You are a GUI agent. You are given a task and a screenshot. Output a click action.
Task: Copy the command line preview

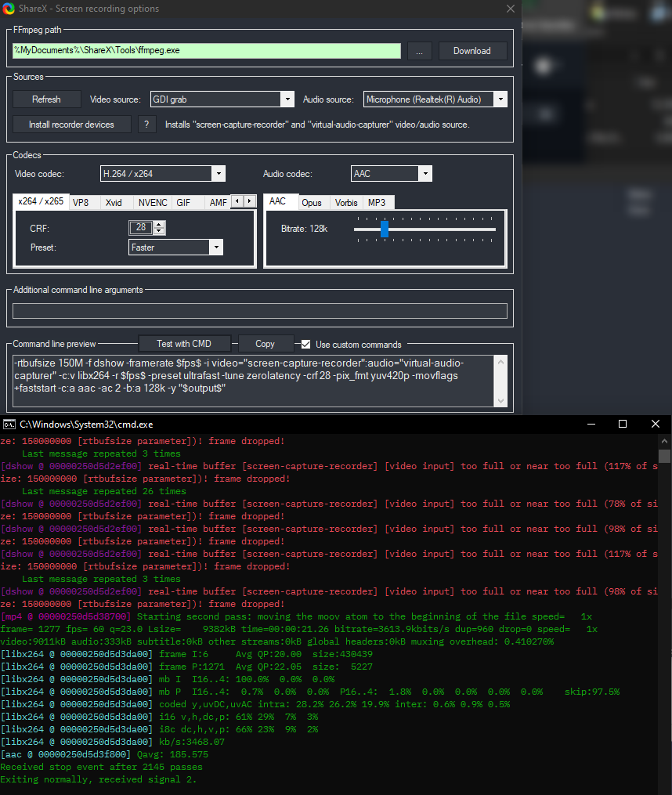coord(266,343)
